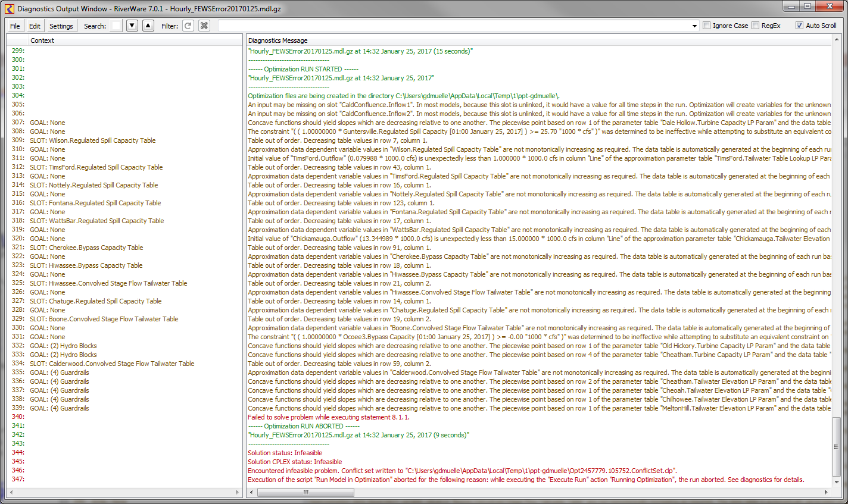Open the File menu
Image resolution: width=848 pixels, height=504 pixels.
(x=15, y=26)
